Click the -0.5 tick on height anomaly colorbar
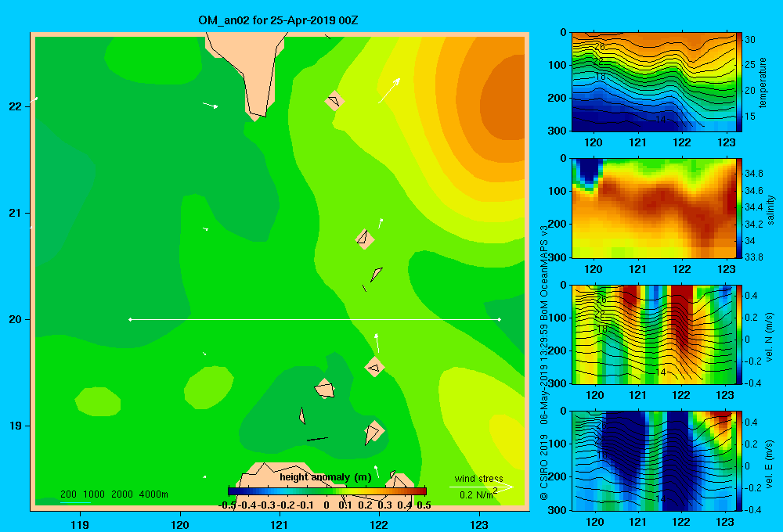Image resolution: width=783 pixels, height=532 pixels. pyautogui.click(x=227, y=505)
